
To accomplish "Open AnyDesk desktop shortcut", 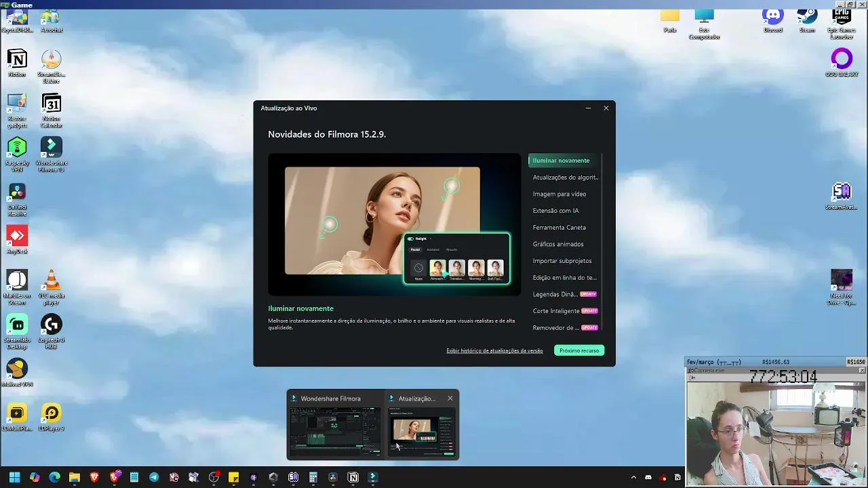I will 17,240.
